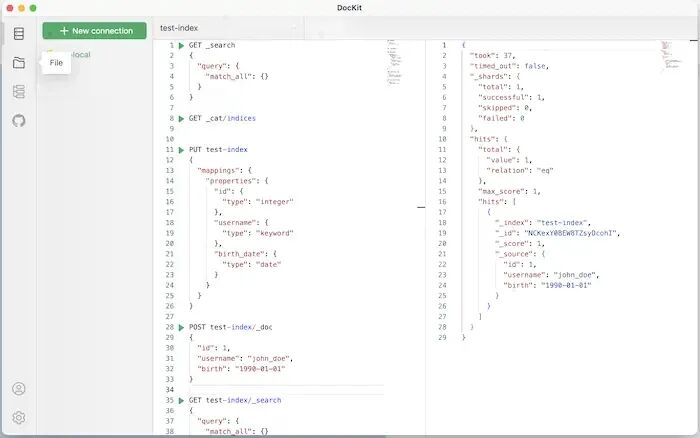Click the "_id" value in response
Viewport: 700px width, 438px height.
click(571, 233)
